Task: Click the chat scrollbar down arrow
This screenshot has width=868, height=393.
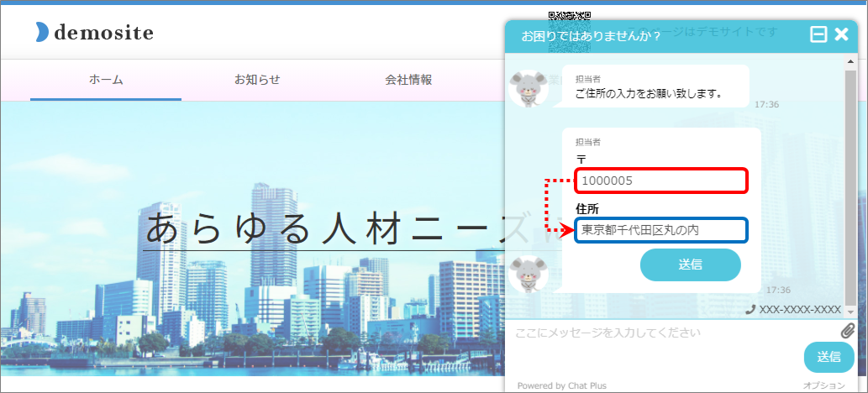Action: coord(850,312)
